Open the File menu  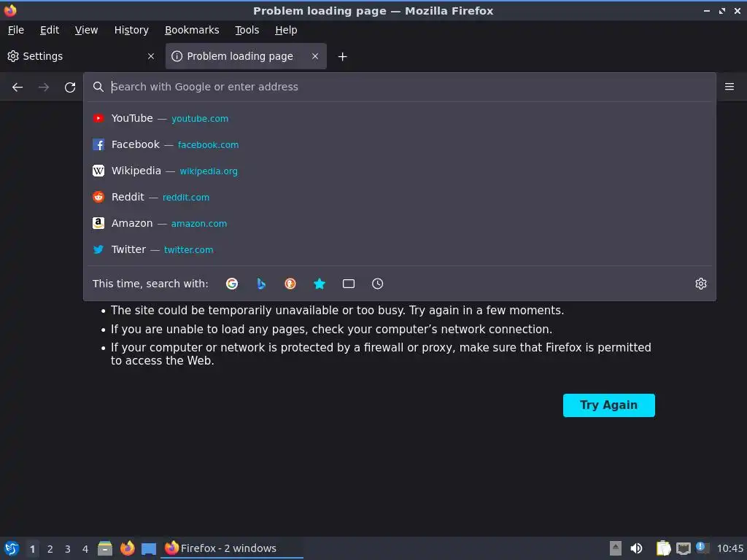pyautogui.click(x=16, y=30)
